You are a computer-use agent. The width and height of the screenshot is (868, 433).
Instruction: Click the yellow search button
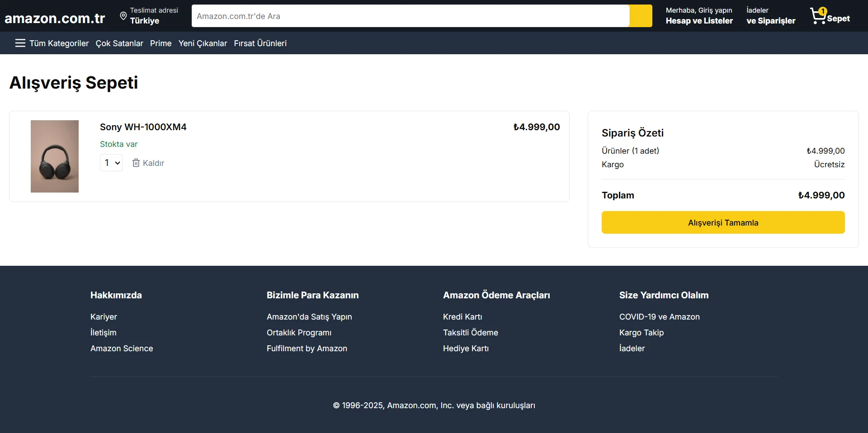[641, 16]
